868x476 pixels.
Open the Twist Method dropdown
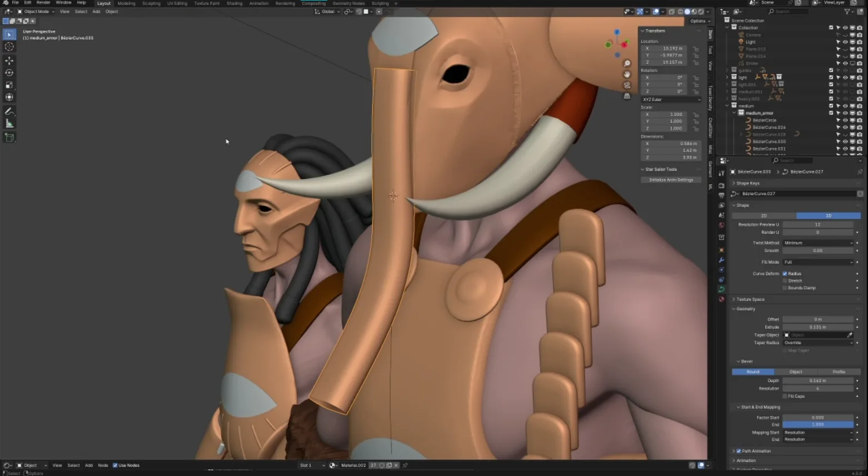[818, 243]
